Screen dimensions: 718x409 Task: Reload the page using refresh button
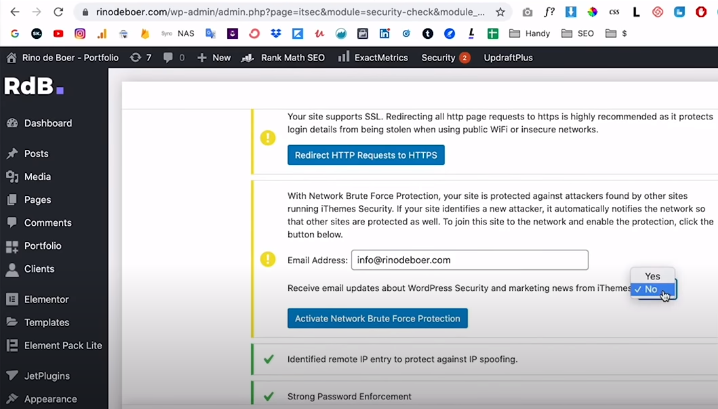point(58,12)
